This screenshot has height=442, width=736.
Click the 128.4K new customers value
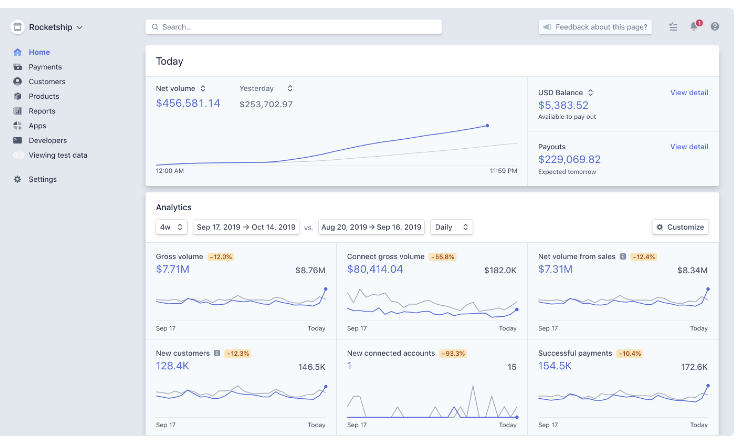pos(172,366)
